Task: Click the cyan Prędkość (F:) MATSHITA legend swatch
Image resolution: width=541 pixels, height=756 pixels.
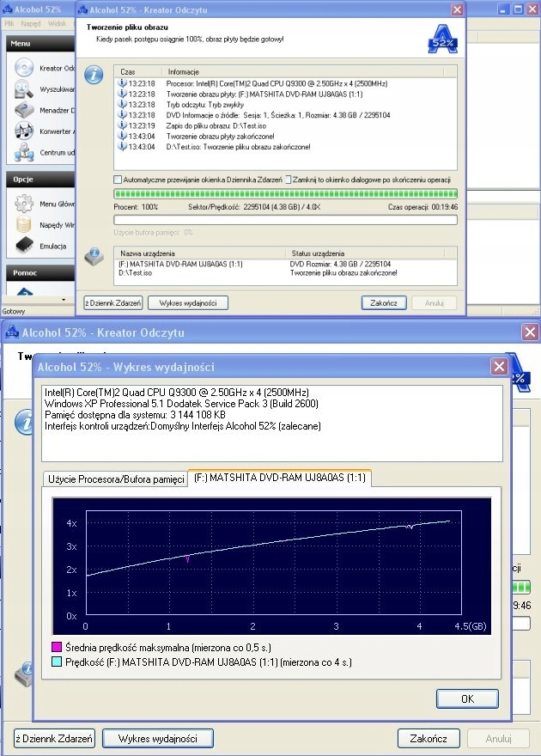Action: (x=57, y=661)
